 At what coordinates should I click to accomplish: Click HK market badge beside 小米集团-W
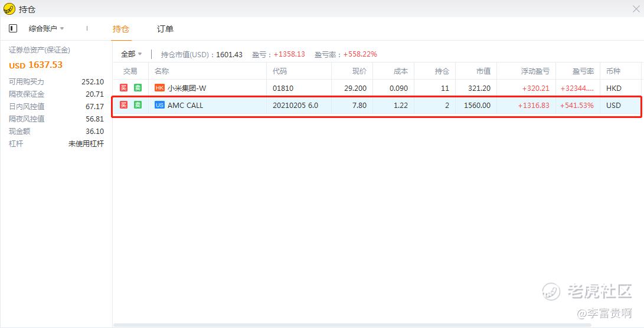point(159,88)
